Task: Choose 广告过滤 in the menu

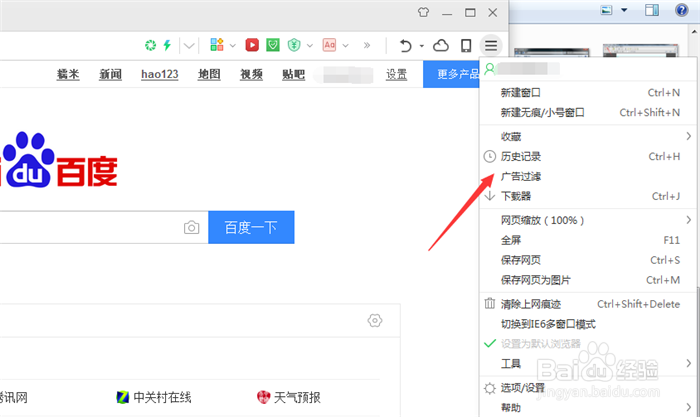Action: 588,176
